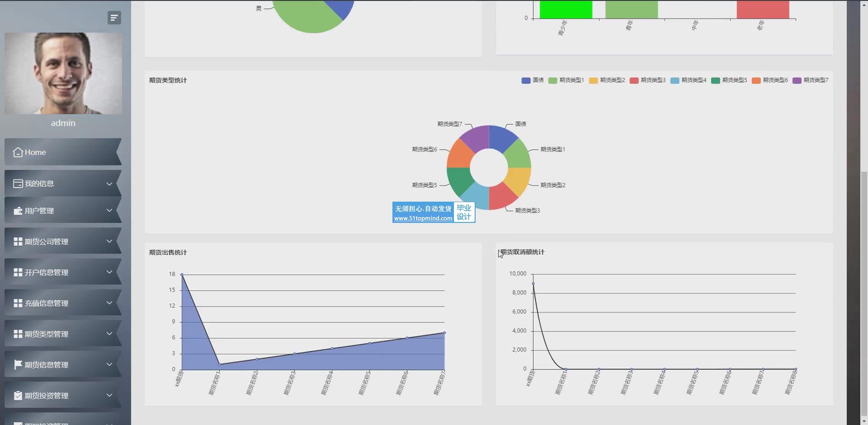Viewport: 868px width, 425px height.
Task: Click the grid icon beside 期货类型管理
Action: 18,334
